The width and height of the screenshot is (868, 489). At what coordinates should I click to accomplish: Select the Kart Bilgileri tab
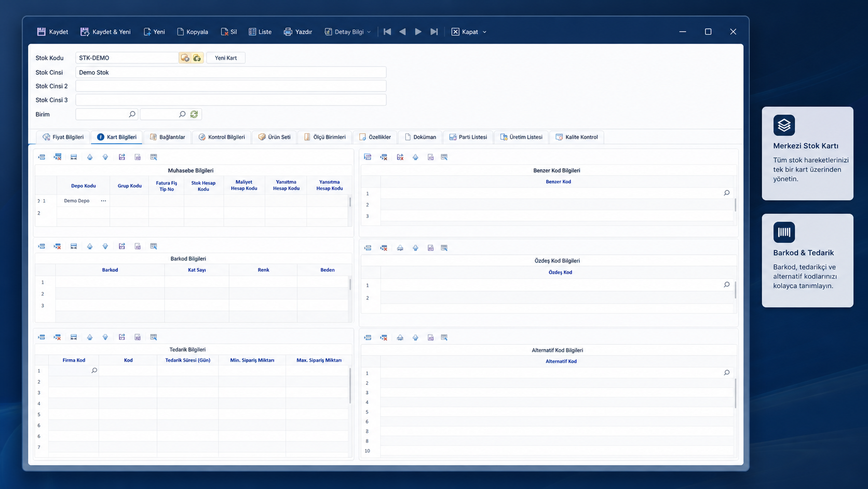point(117,137)
